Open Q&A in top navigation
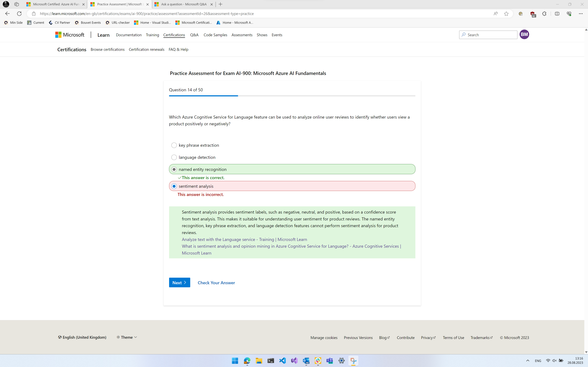The width and height of the screenshot is (588, 367). click(x=194, y=35)
